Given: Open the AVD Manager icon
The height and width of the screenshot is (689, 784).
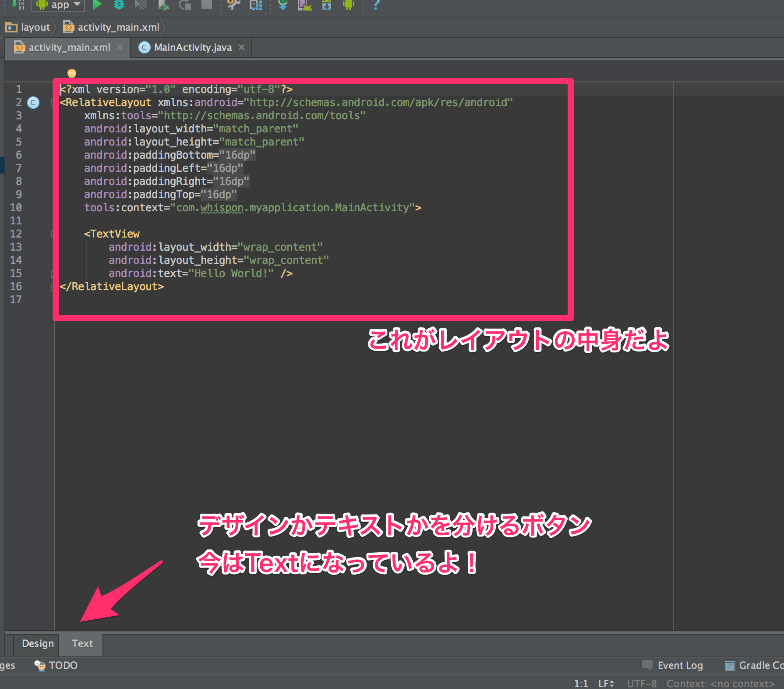Looking at the screenshot, I should coord(304,4).
